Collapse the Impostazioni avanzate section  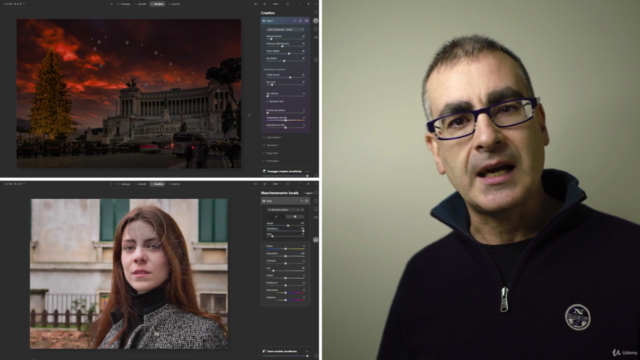point(274,69)
